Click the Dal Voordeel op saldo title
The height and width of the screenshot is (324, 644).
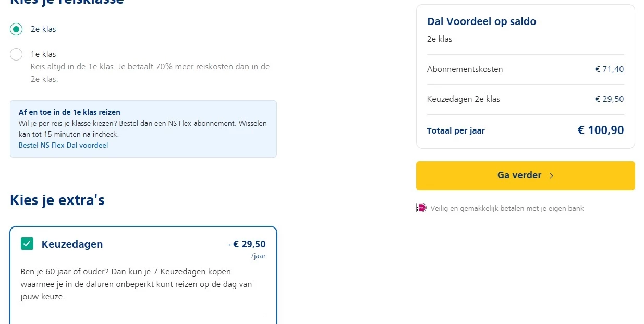pyautogui.click(x=481, y=21)
